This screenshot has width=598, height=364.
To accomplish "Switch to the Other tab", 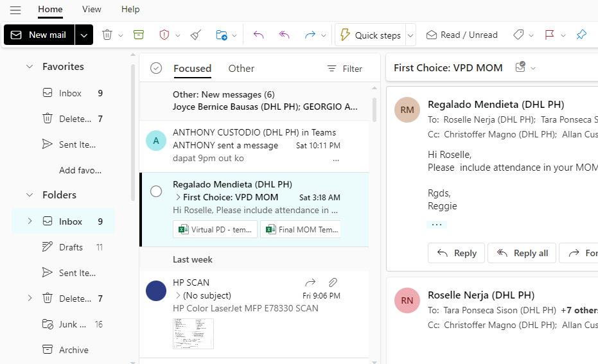I will click(x=241, y=69).
